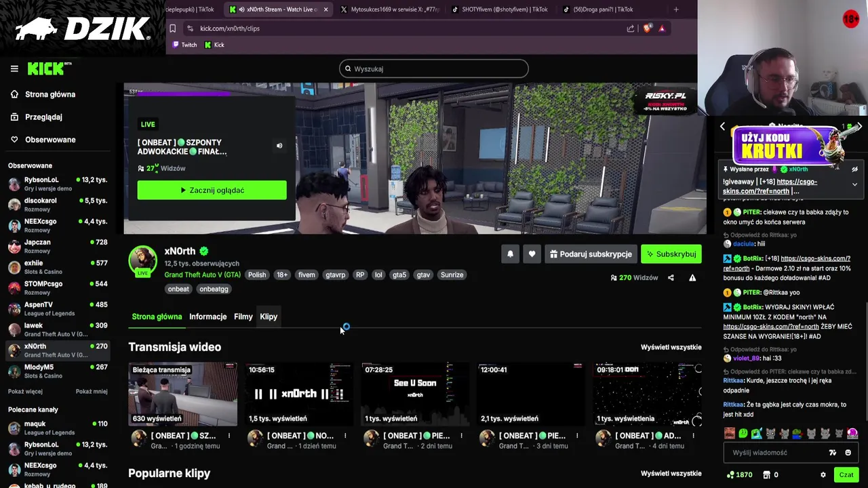Click the Czat send button

pos(846,475)
